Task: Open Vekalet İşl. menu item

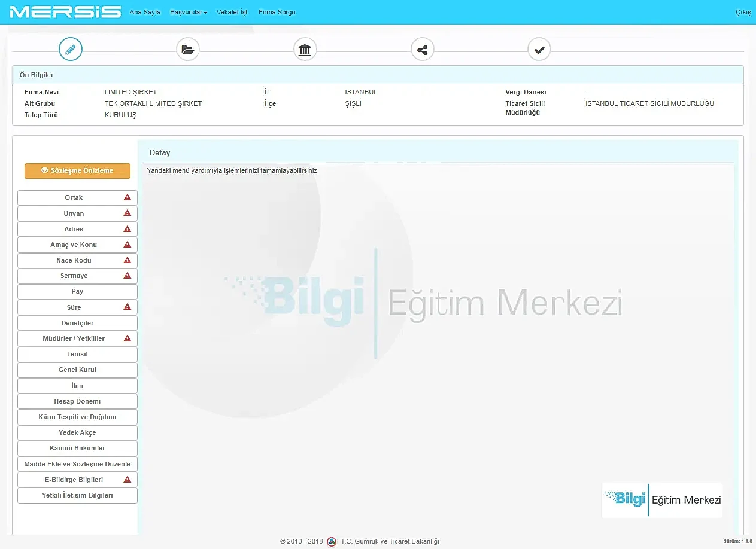Action: 232,12
